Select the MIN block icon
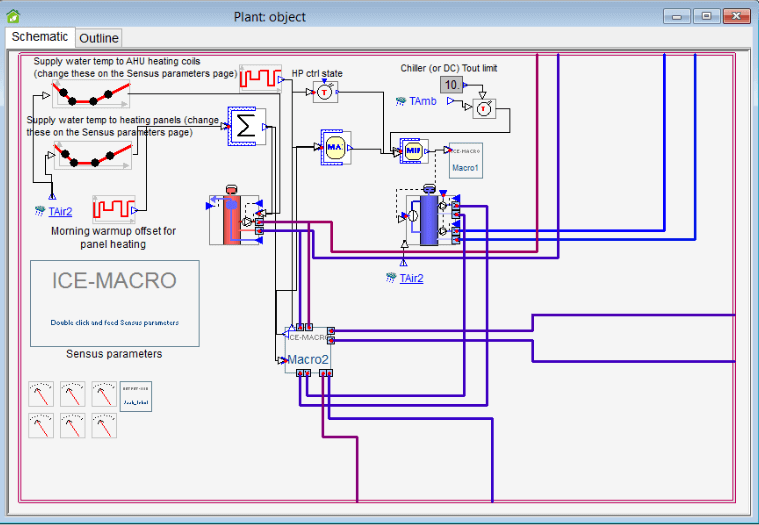The image size is (759, 525). [414, 150]
